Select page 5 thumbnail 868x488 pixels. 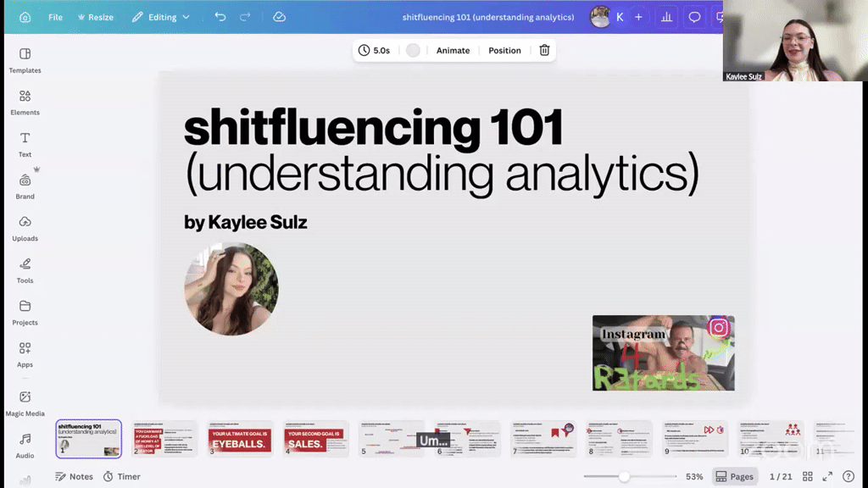[x=392, y=439]
